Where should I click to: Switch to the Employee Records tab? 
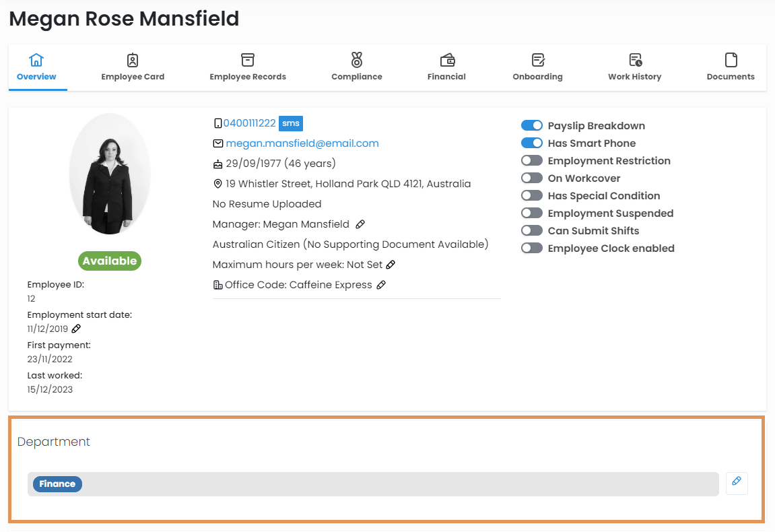click(248, 67)
